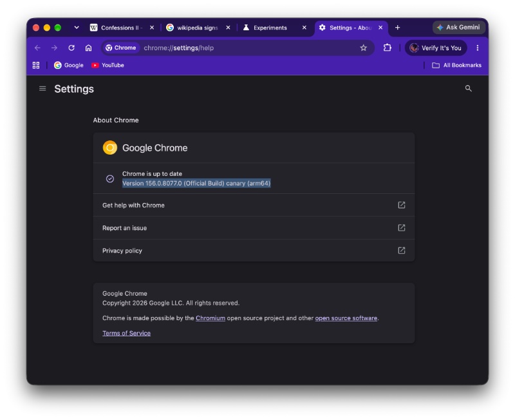Click the Copyright 2026 Google LLC text

(x=171, y=303)
